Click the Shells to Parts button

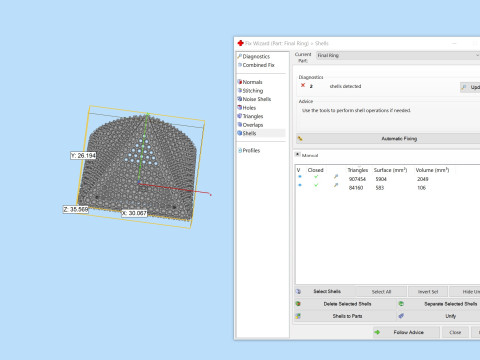click(x=345, y=316)
